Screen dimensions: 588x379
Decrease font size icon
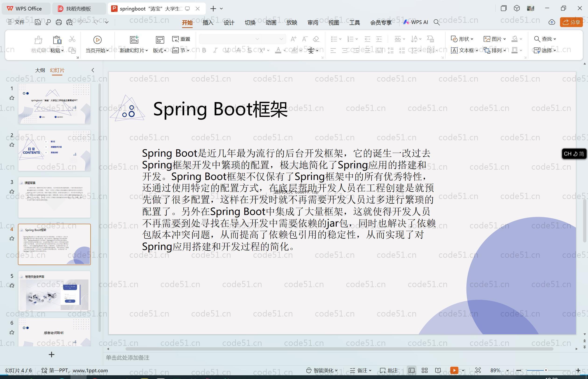[x=305, y=39]
